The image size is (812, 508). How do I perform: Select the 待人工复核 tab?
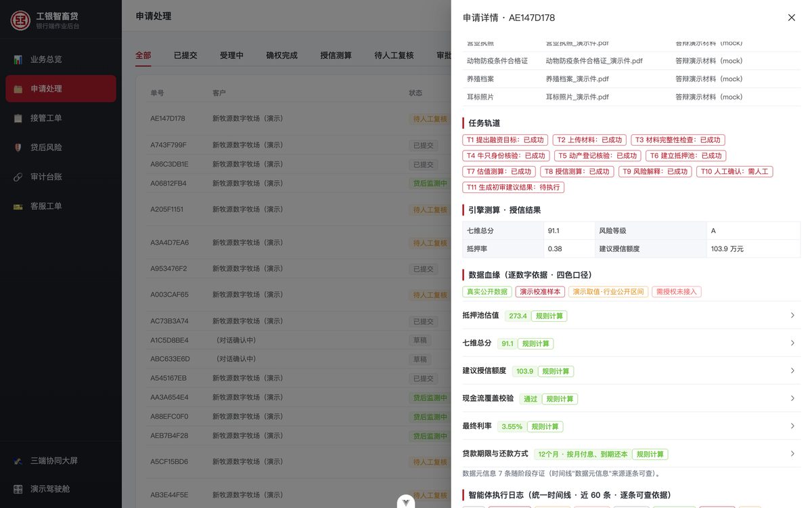pyautogui.click(x=394, y=56)
